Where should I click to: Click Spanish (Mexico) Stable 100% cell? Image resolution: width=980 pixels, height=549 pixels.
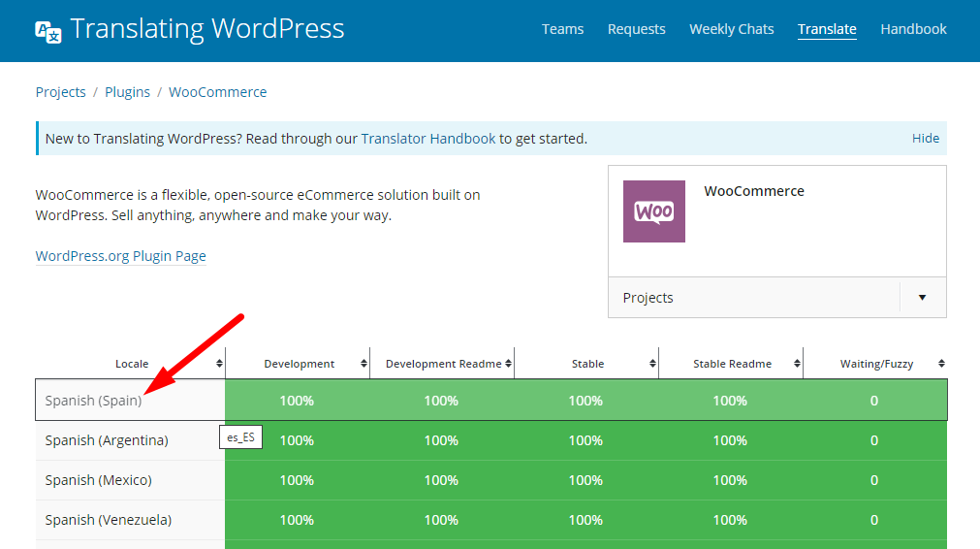click(x=585, y=480)
